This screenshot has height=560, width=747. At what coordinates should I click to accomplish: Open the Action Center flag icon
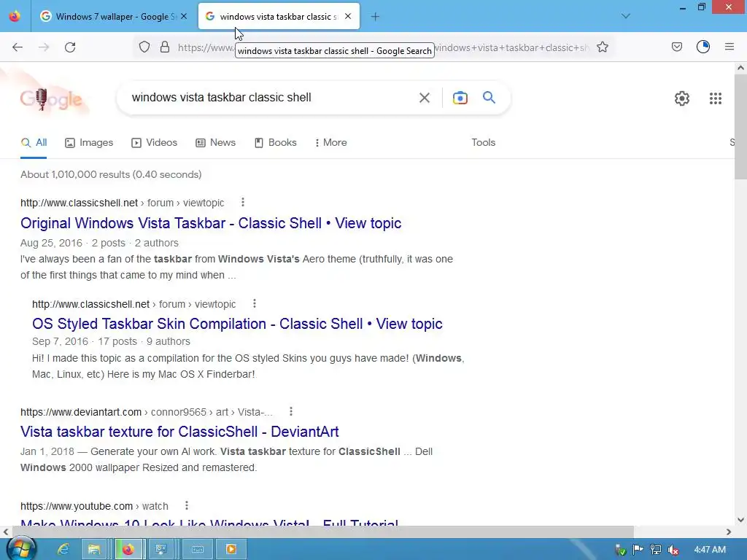tap(638, 550)
